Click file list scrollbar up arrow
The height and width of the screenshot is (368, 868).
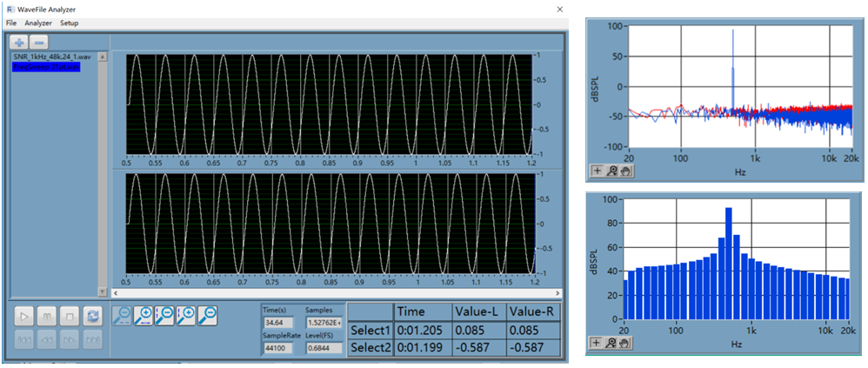[103, 58]
